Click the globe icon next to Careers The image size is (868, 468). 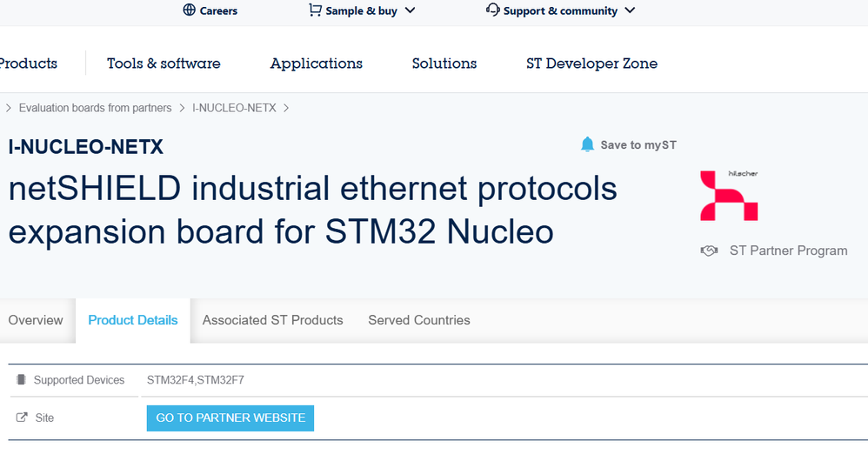pyautogui.click(x=190, y=10)
